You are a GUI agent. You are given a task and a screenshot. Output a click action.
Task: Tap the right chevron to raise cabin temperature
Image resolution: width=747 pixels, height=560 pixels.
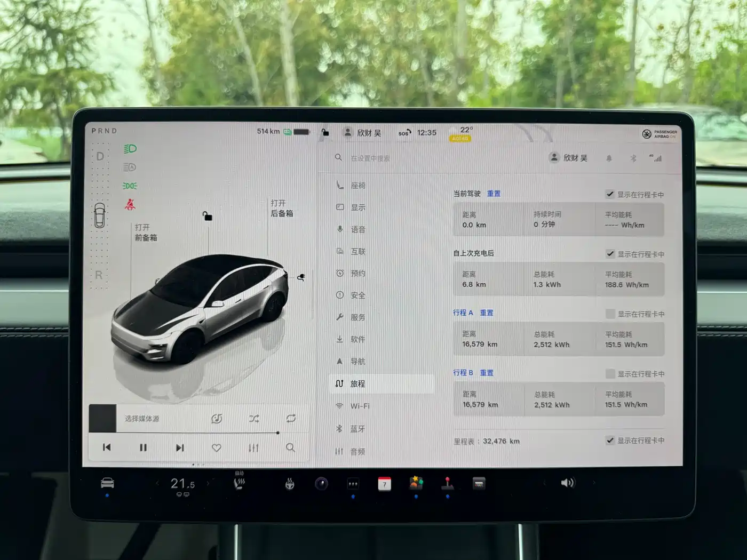pyautogui.click(x=208, y=483)
